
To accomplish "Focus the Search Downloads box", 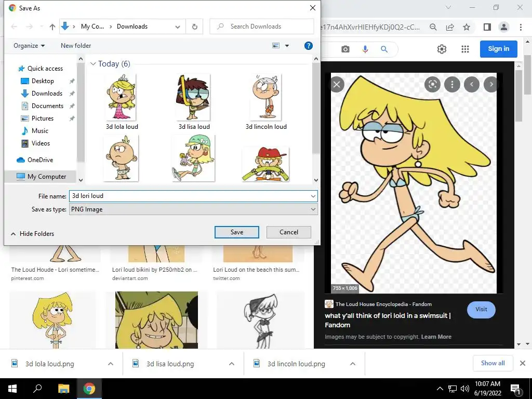I will coord(262,26).
